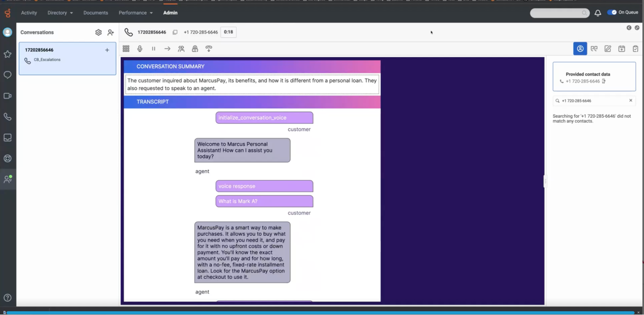Open Help question mark icon

click(x=7, y=298)
